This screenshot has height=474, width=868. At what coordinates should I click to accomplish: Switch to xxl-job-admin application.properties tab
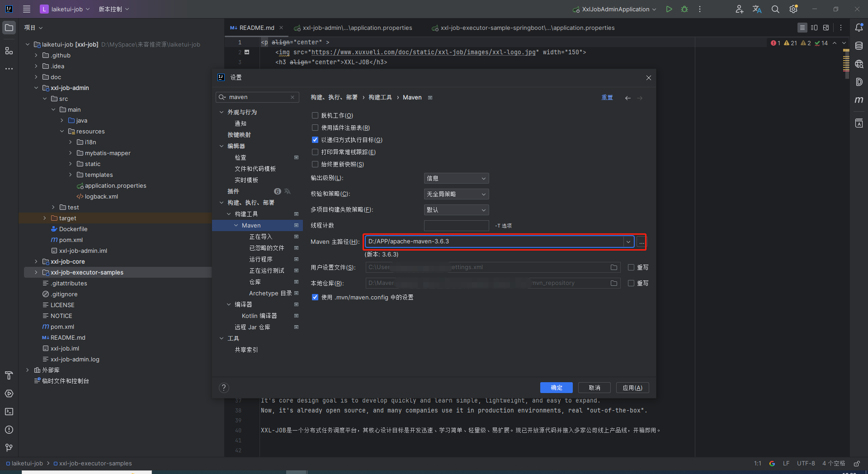(353, 28)
